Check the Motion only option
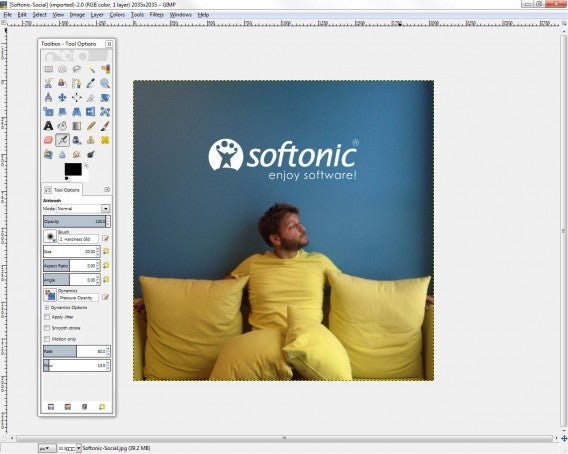 [x=47, y=339]
